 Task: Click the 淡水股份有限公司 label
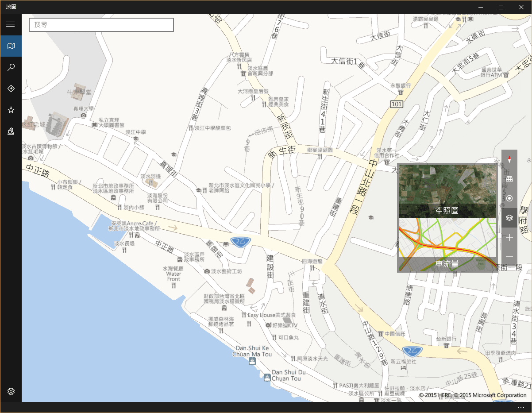point(158,198)
